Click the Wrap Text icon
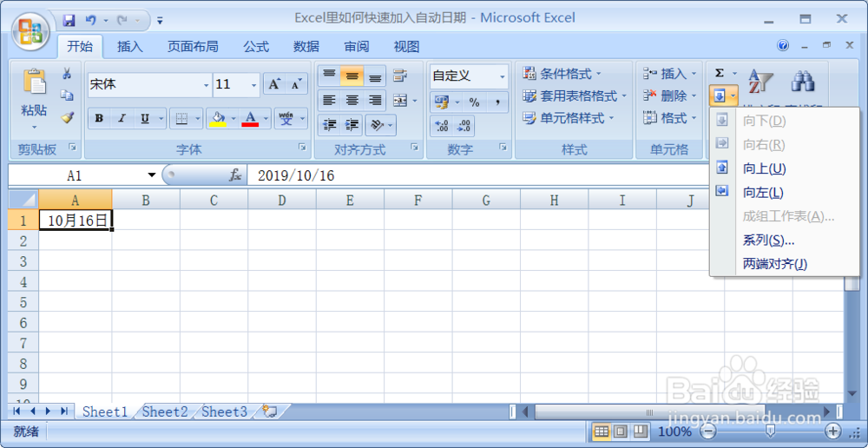This screenshot has height=448, width=868. tap(399, 75)
